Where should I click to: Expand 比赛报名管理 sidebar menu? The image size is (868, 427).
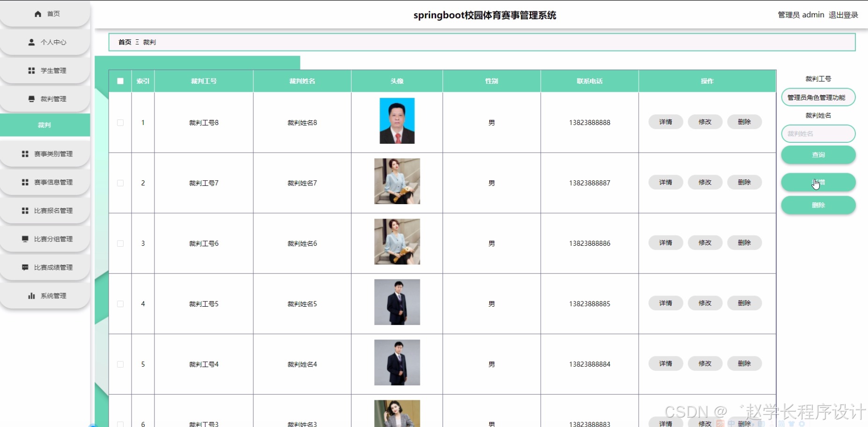pos(45,211)
